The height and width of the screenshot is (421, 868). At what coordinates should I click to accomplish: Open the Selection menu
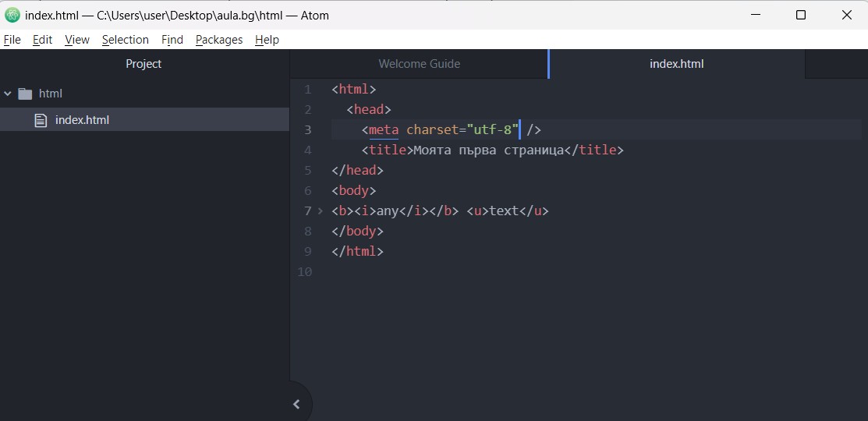point(125,40)
